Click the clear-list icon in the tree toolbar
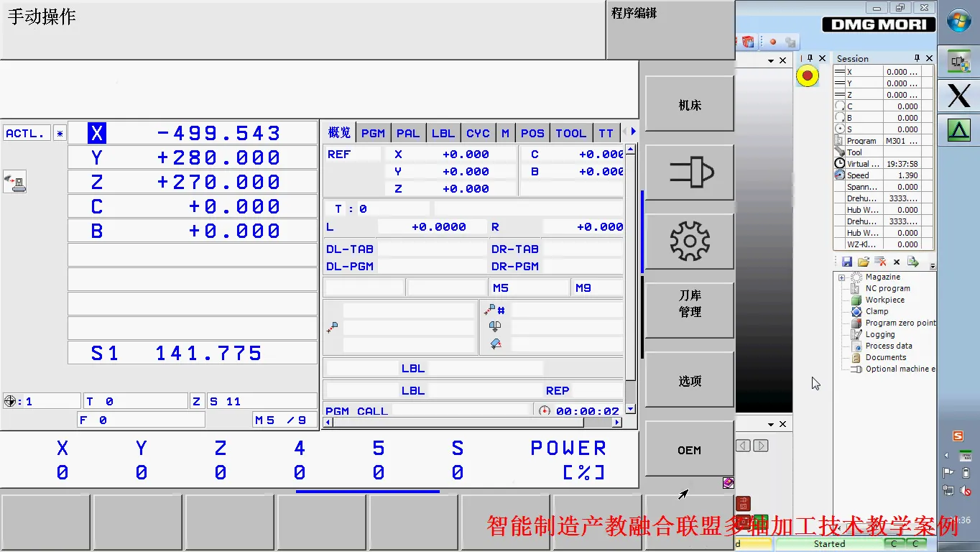 [879, 262]
